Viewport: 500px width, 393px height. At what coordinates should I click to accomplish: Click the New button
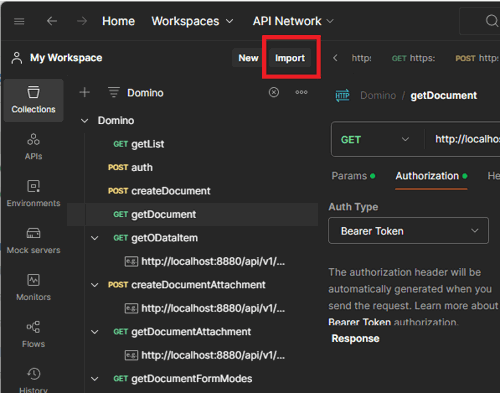tap(248, 58)
